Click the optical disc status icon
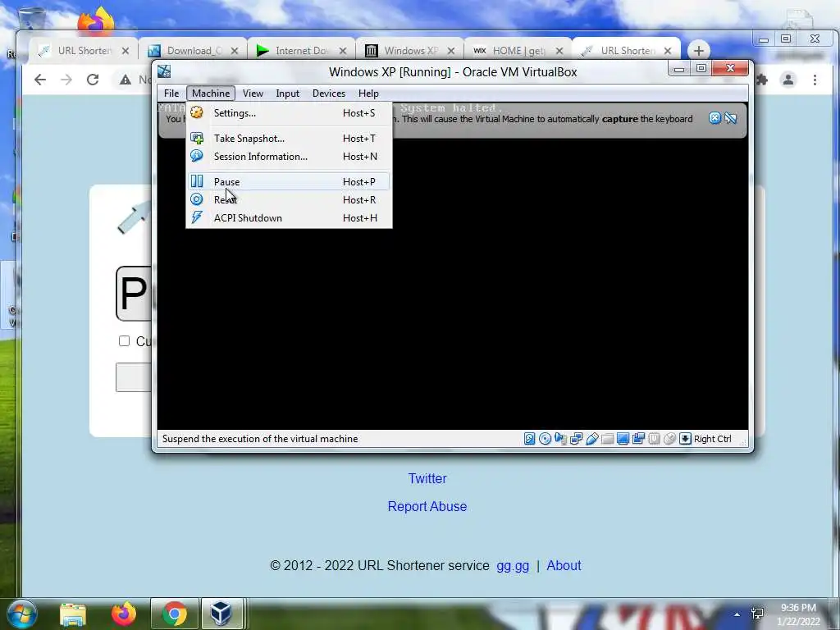Image resolution: width=840 pixels, height=630 pixels. pyautogui.click(x=545, y=439)
